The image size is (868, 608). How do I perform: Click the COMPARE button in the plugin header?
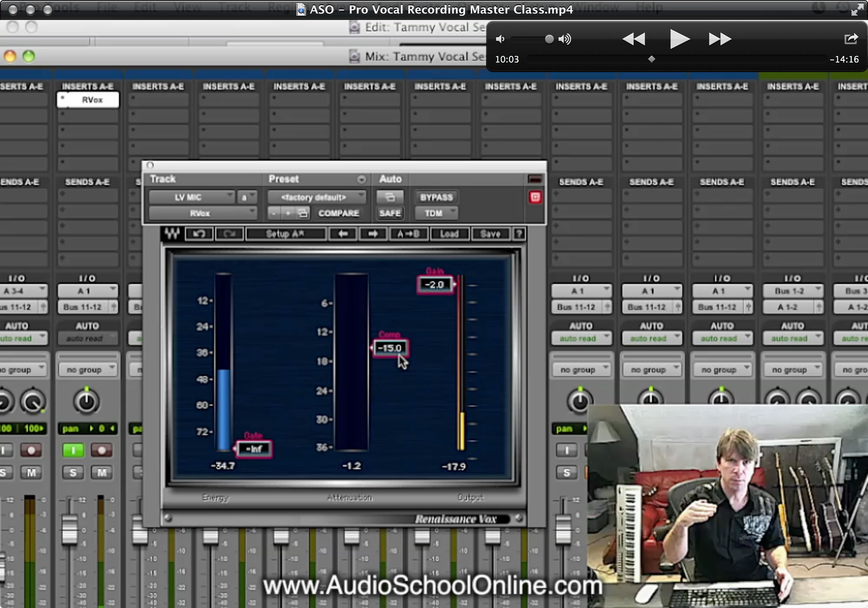(339, 213)
